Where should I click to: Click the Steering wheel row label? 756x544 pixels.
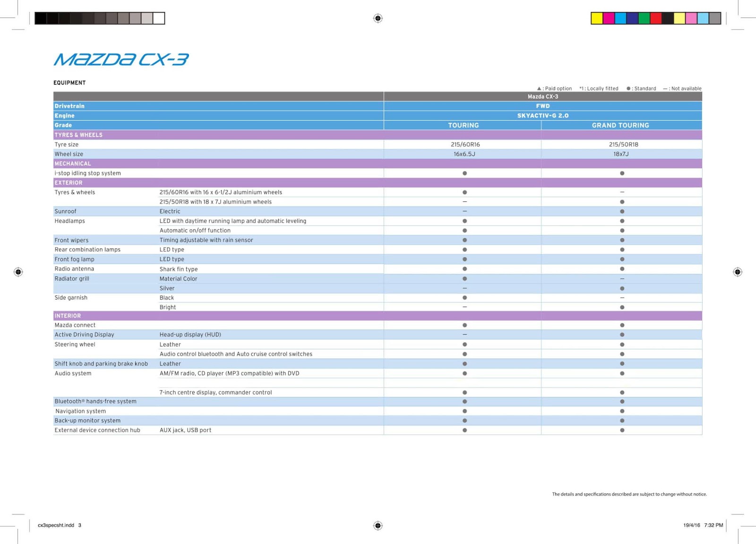coord(75,345)
